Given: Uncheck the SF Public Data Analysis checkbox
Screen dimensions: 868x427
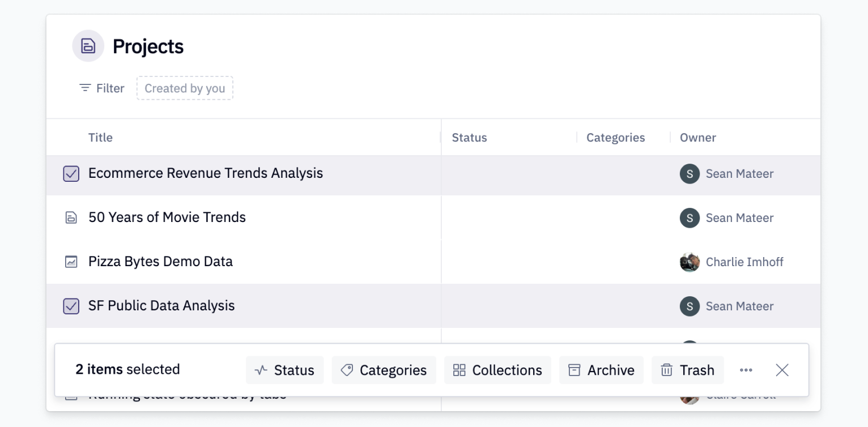Looking at the screenshot, I should coord(71,306).
